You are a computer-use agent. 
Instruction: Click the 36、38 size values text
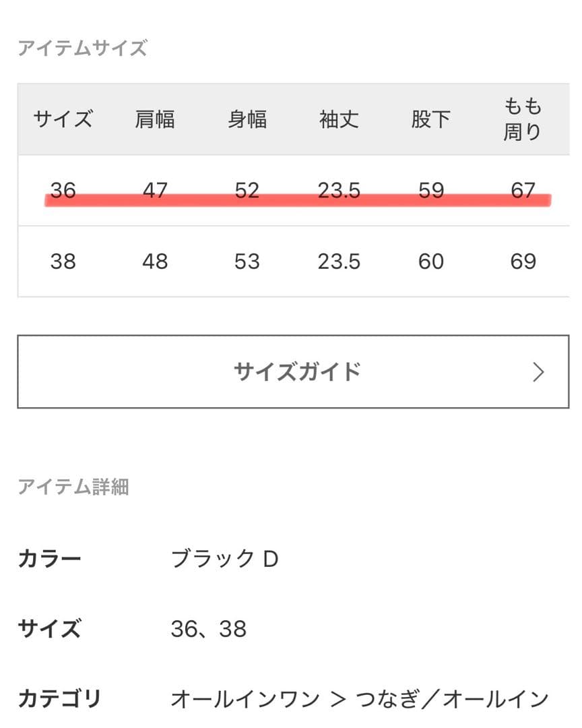[210, 628]
